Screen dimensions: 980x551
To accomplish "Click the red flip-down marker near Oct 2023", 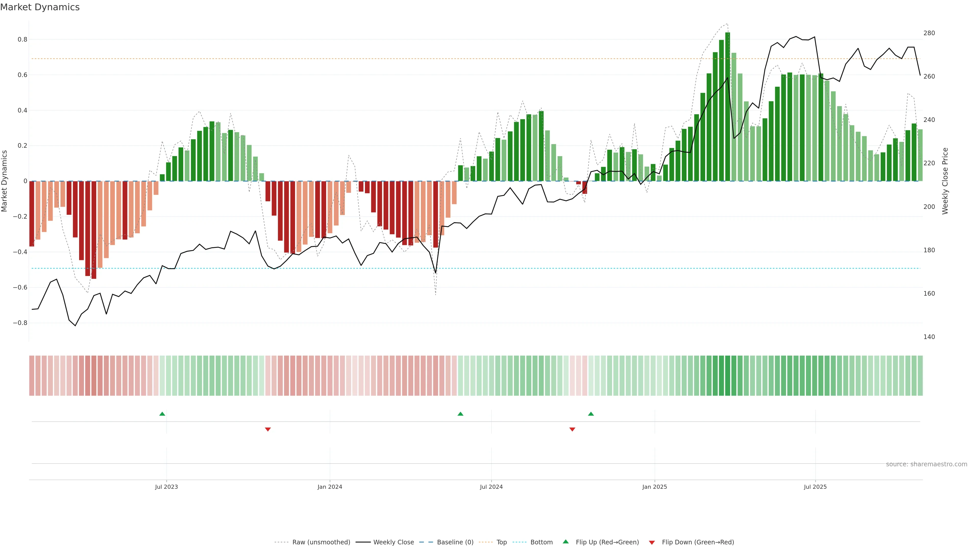I will click(268, 429).
